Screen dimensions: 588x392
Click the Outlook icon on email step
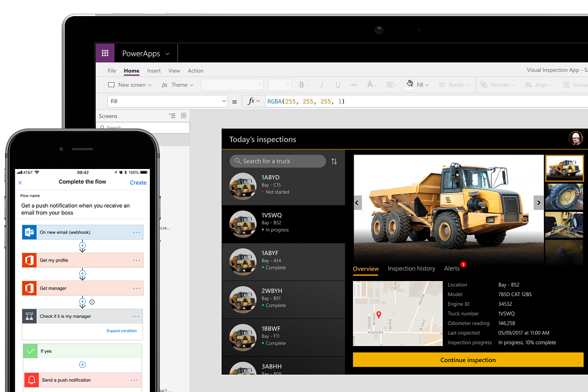click(29, 232)
